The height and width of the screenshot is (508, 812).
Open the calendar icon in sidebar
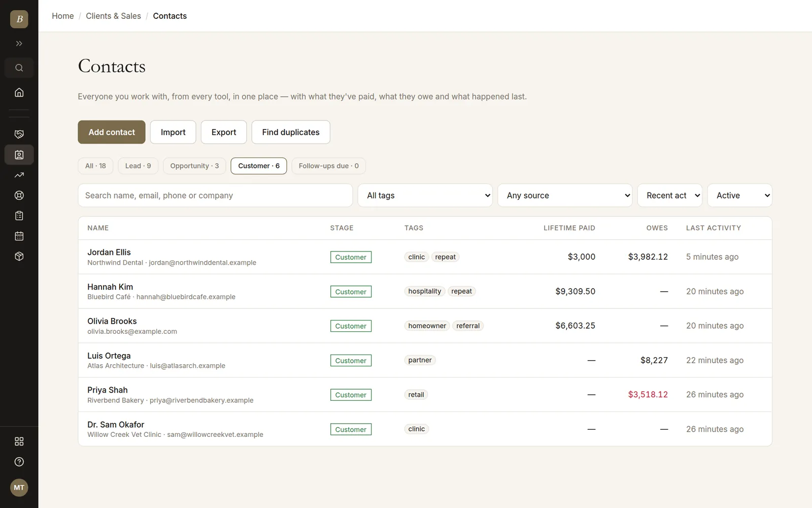pyautogui.click(x=19, y=236)
